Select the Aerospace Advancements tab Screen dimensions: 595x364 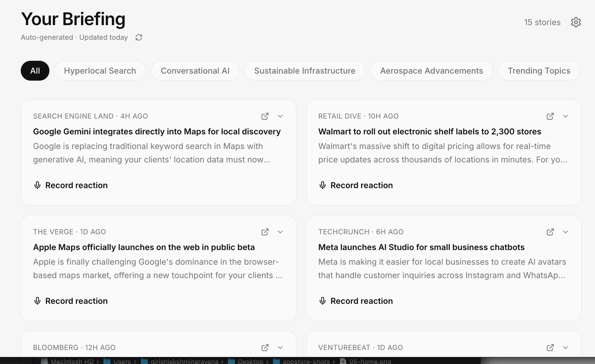431,71
